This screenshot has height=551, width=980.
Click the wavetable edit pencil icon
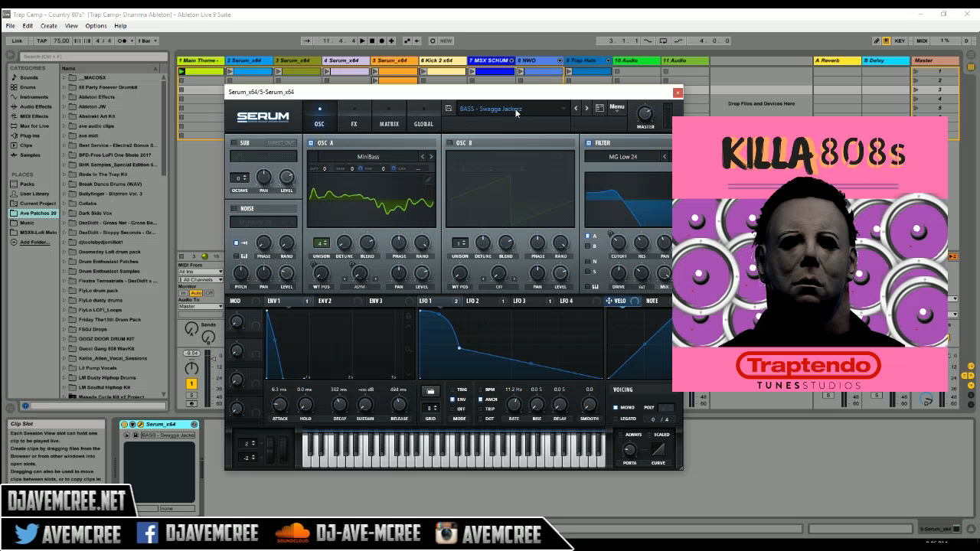429,180
